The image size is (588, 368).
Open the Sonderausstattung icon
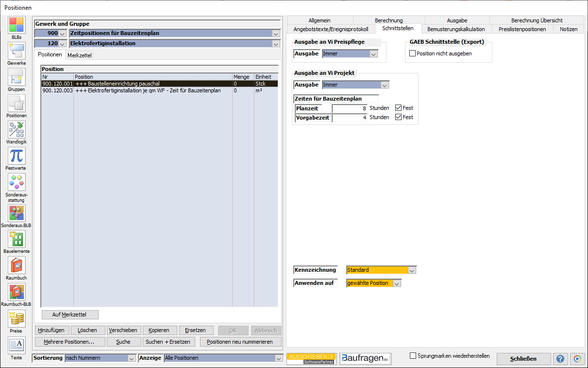pyautogui.click(x=17, y=182)
